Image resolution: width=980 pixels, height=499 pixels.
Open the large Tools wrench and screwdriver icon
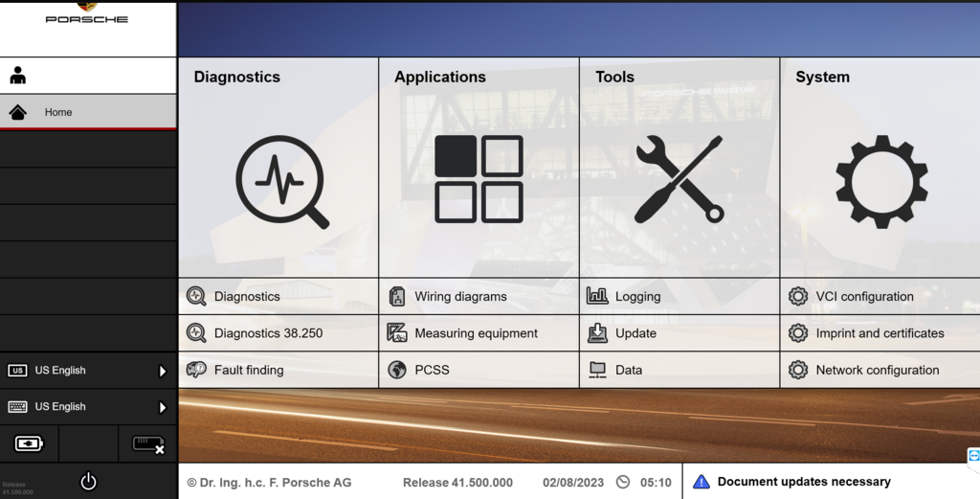point(679,179)
